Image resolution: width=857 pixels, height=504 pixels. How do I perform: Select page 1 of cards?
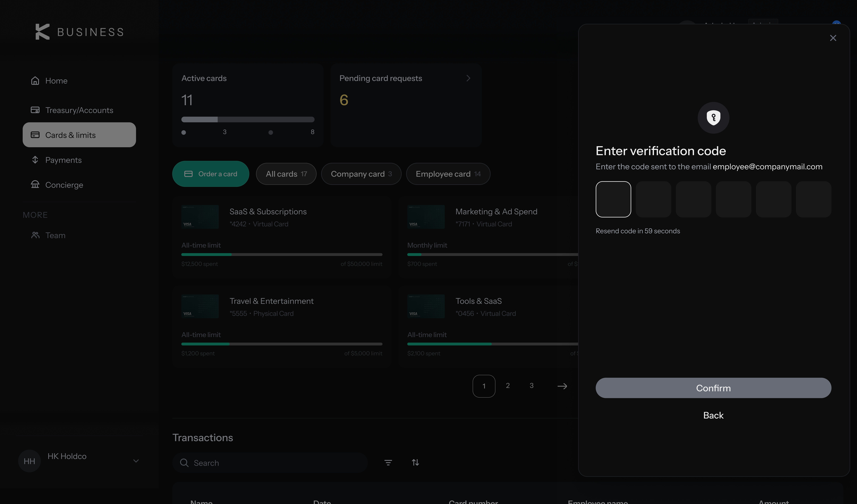pos(484,386)
